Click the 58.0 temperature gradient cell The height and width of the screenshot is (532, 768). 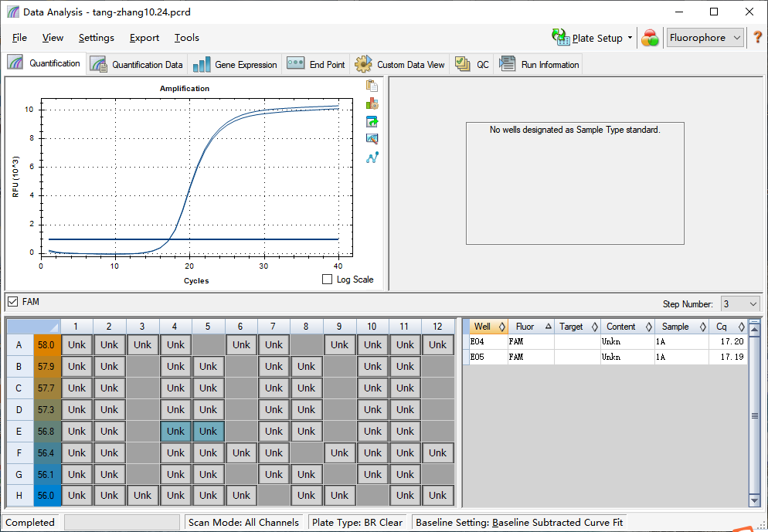click(x=46, y=344)
